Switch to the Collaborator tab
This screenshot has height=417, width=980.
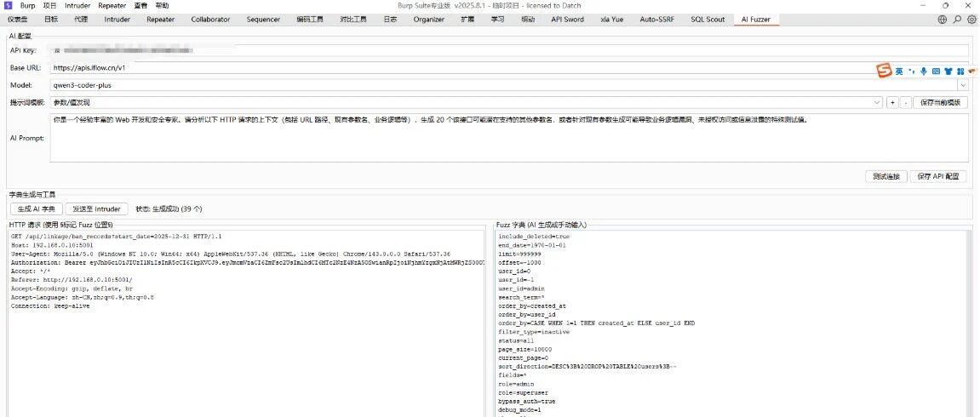pos(210,20)
